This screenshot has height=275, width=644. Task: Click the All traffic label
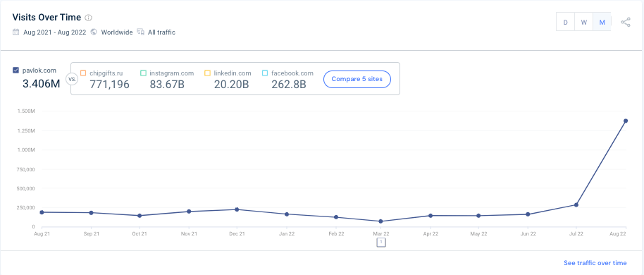point(162,32)
